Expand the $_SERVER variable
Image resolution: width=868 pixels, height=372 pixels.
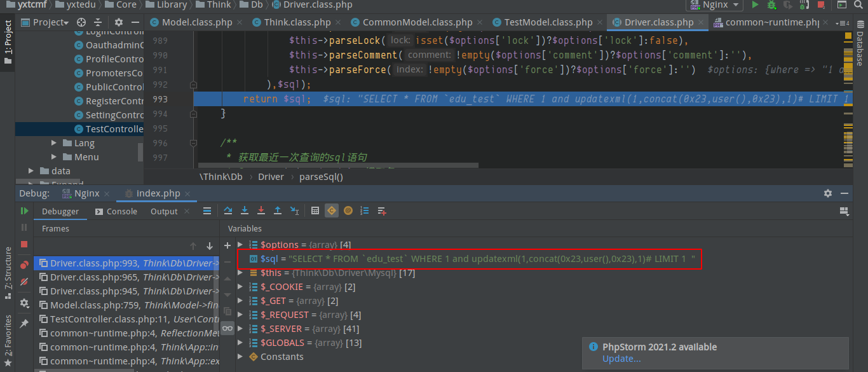[240, 329]
